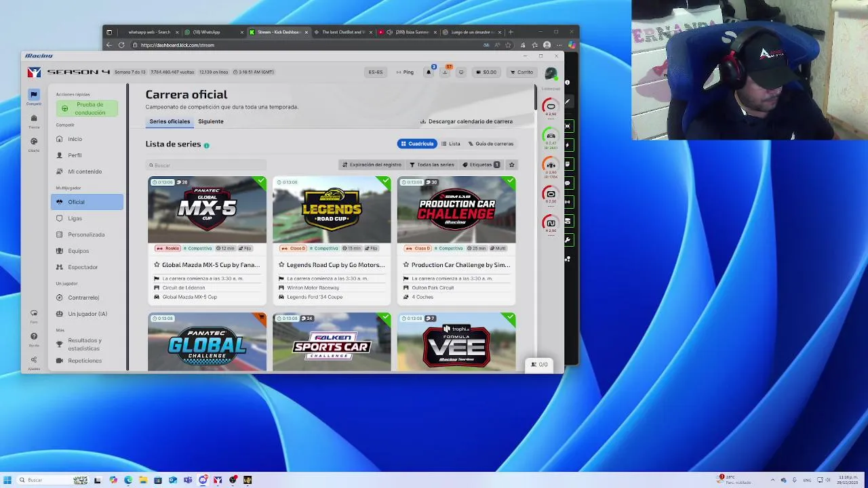The height and width of the screenshot is (488, 868).
Task: Open Contrarreloj in the sidebar
Action: pos(87,298)
